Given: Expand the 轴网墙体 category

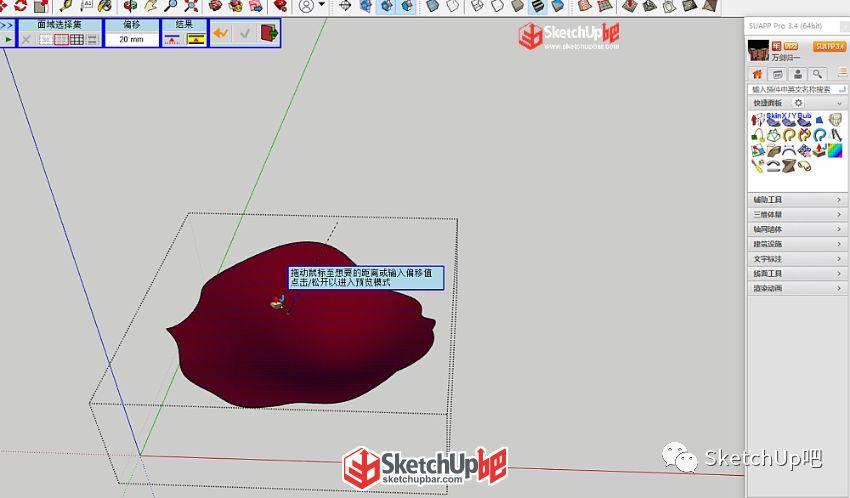Looking at the screenshot, I should coord(796,229).
